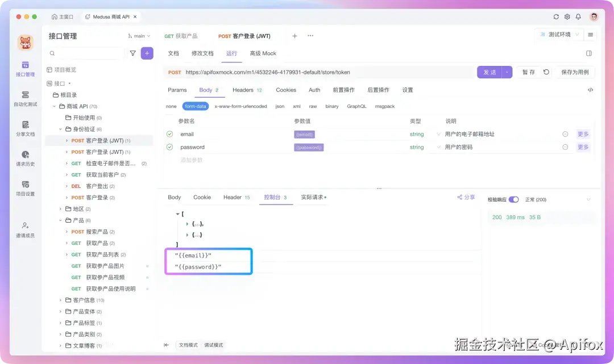Click the request URL input field

coord(341,72)
